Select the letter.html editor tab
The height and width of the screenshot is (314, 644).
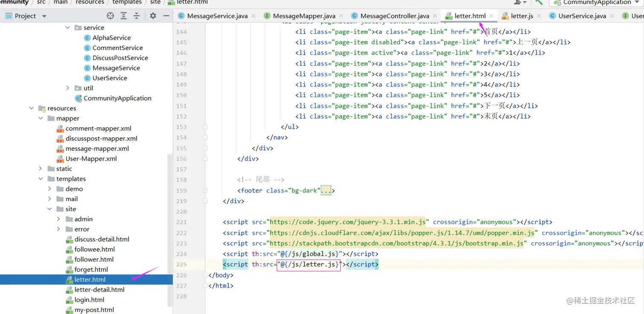click(x=470, y=16)
